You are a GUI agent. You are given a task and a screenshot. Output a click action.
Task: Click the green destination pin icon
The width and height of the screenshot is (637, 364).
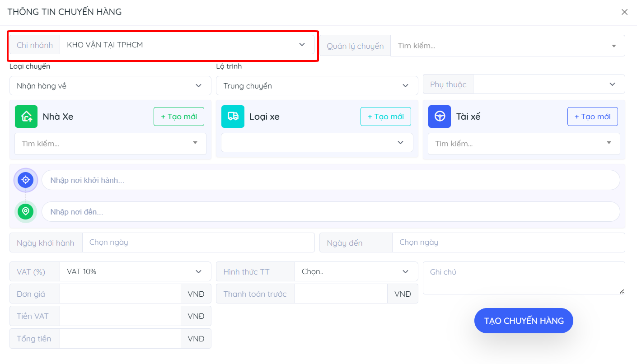click(26, 211)
